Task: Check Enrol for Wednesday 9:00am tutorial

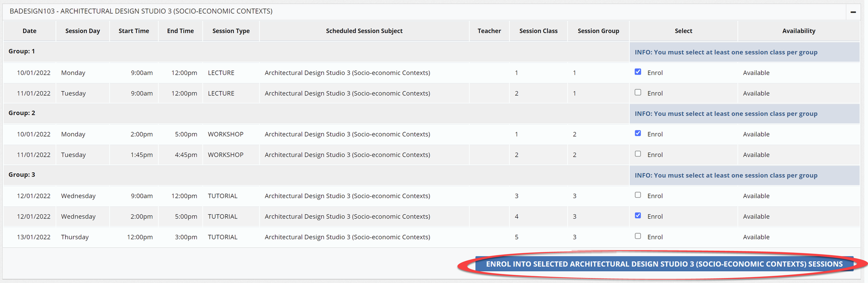Action: [638, 195]
